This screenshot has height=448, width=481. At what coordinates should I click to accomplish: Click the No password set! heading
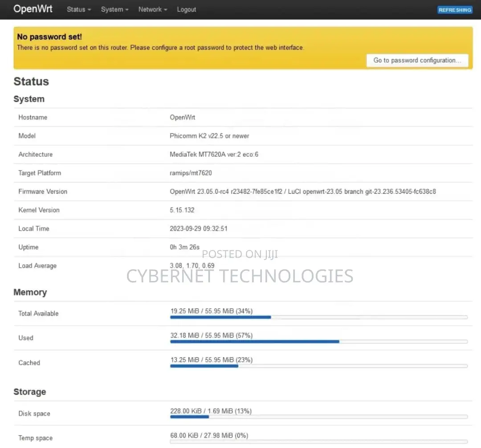click(49, 37)
